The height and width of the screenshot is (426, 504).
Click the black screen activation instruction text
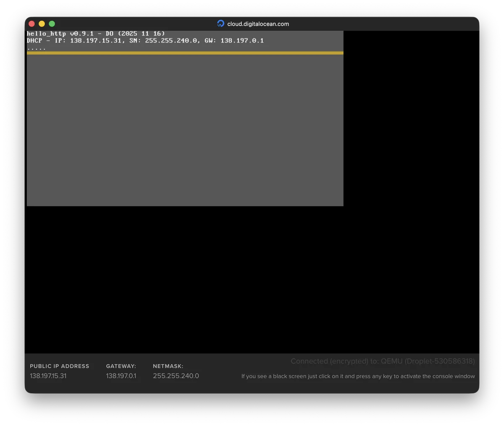click(x=358, y=376)
